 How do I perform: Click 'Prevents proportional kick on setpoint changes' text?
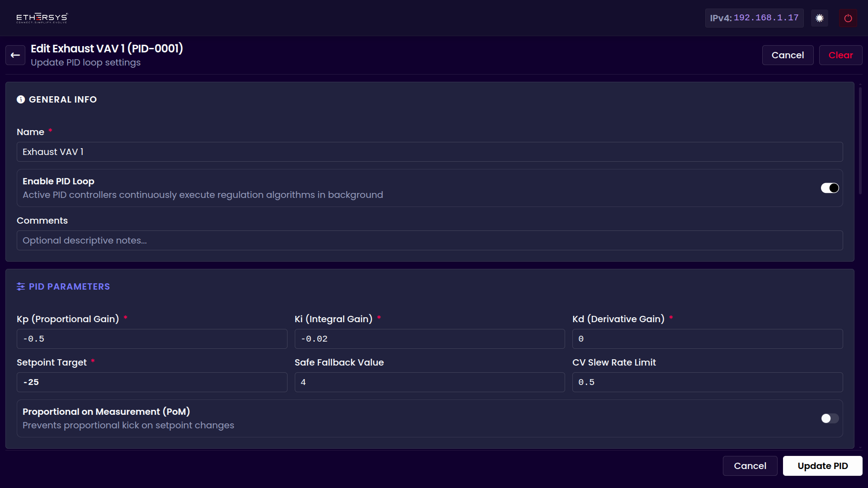click(128, 425)
